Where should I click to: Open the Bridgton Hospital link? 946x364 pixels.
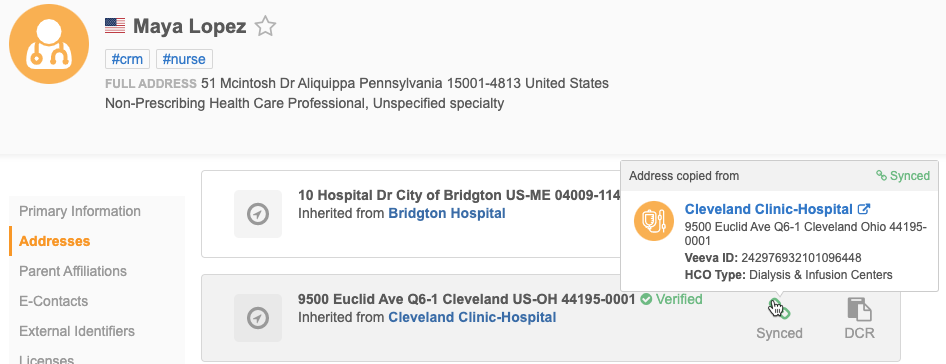(x=446, y=213)
